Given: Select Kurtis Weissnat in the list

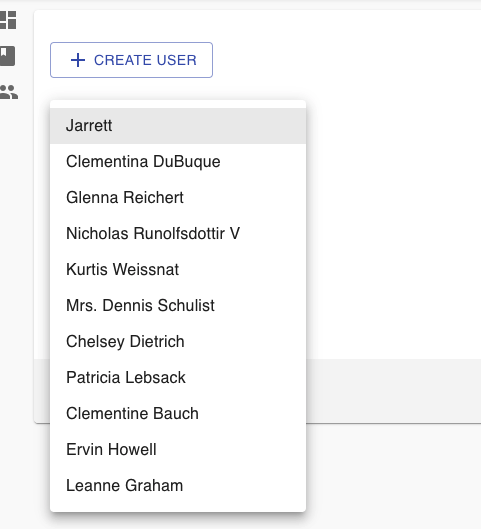Looking at the screenshot, I should pyautogui.click(x=178, y=270).
